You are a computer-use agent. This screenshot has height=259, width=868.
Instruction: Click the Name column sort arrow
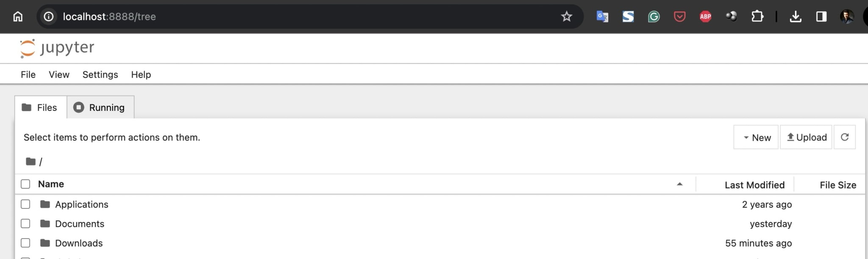680,185
